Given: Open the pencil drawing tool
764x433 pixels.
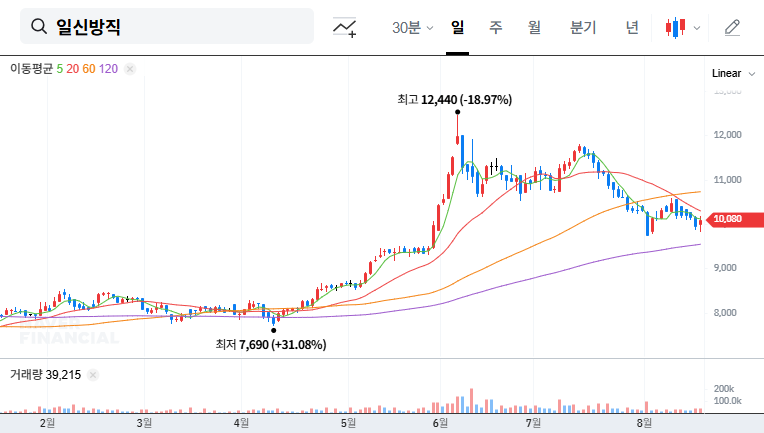Looking at the screenshot, I should click(732, 28).
